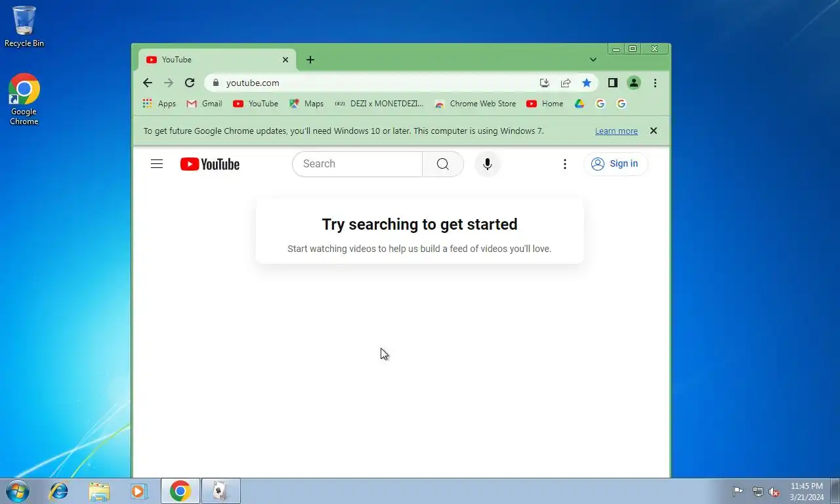View site information lock icon
This screenshot has height=504, width=840.
[215, 83]
